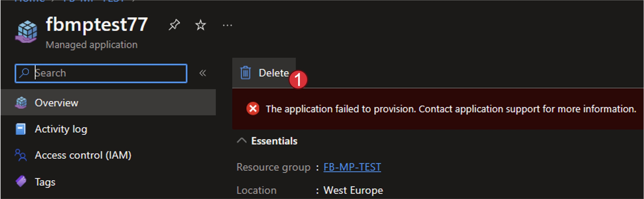This screenshot has height=199, width=644.
Task: Click the West Europe location value
Action: point(353,190)
